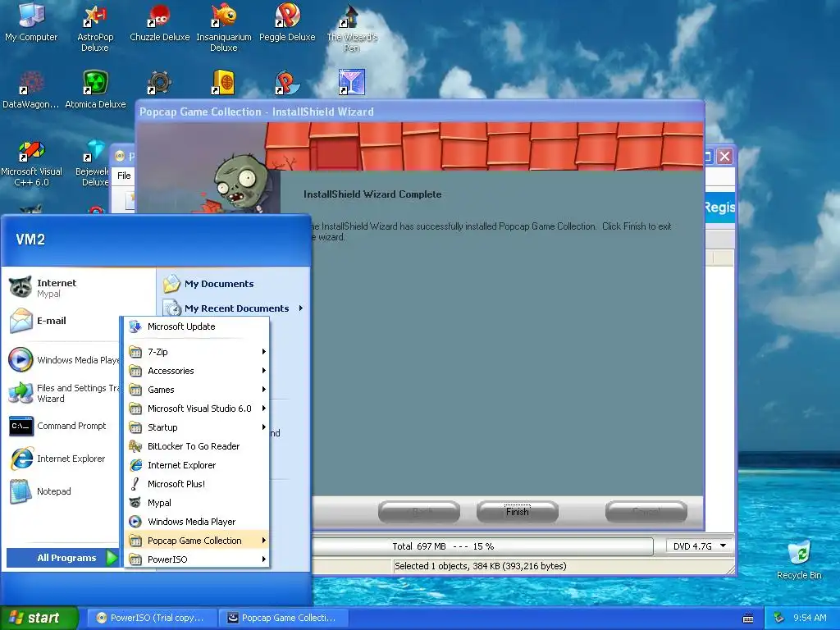Open BitLocker To Go Reader
This screenshot has height=630, width=840.
[x=197, y=446]
